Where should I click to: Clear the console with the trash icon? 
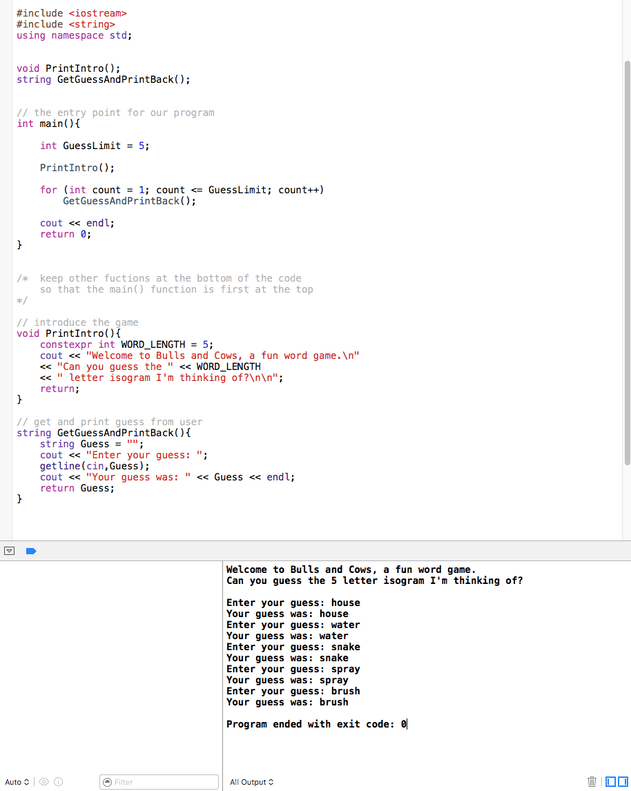[592, 781]
